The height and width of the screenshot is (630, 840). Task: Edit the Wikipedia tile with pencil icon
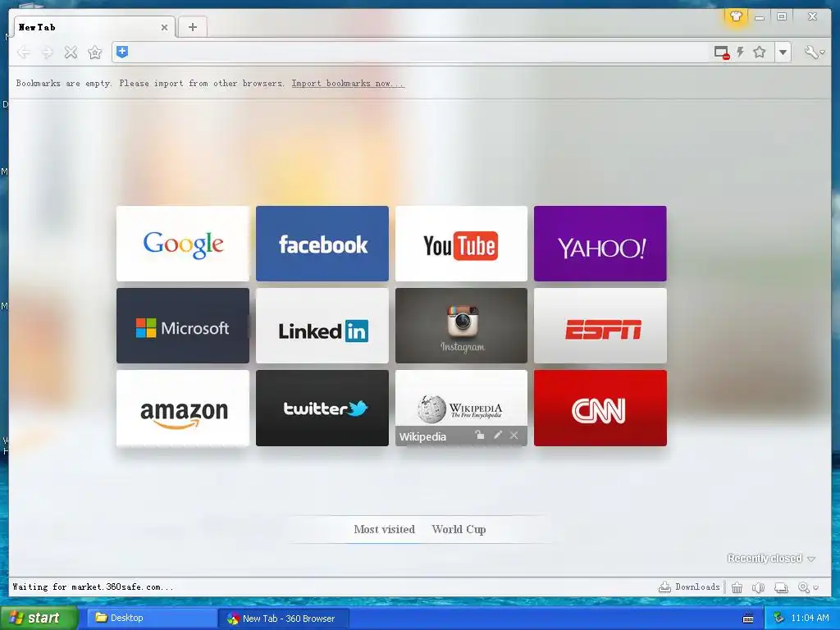tap(498, 435)
